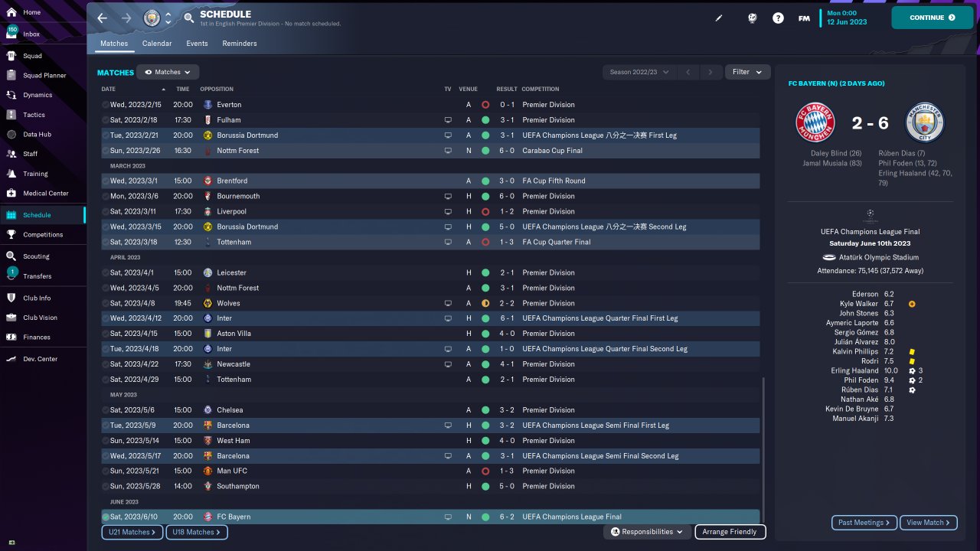Click the Manchester City badge in the header
The height and width of the screenshot is (551, 980).
coord(152,18)
